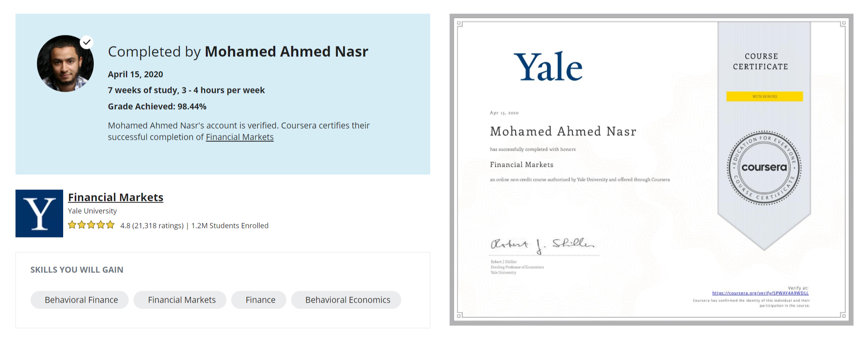
Task: Click the fifth gold rating star
Action: 110,225
